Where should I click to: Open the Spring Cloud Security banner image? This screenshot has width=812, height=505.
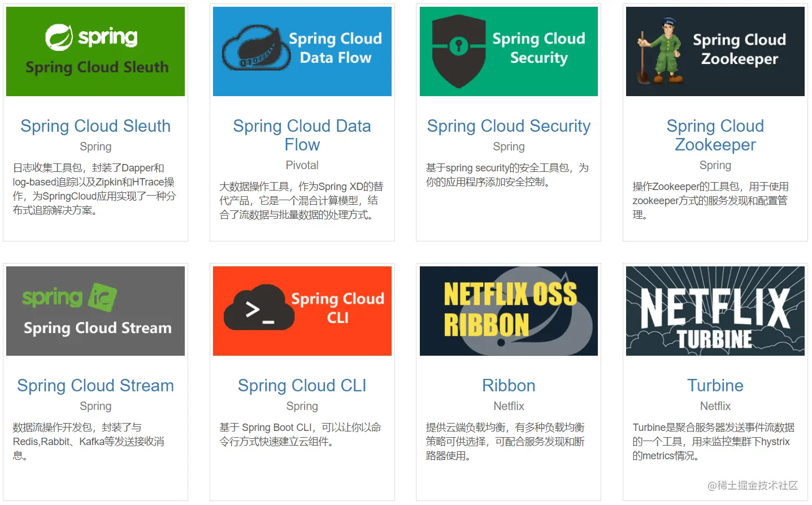(x=509, y=51)
